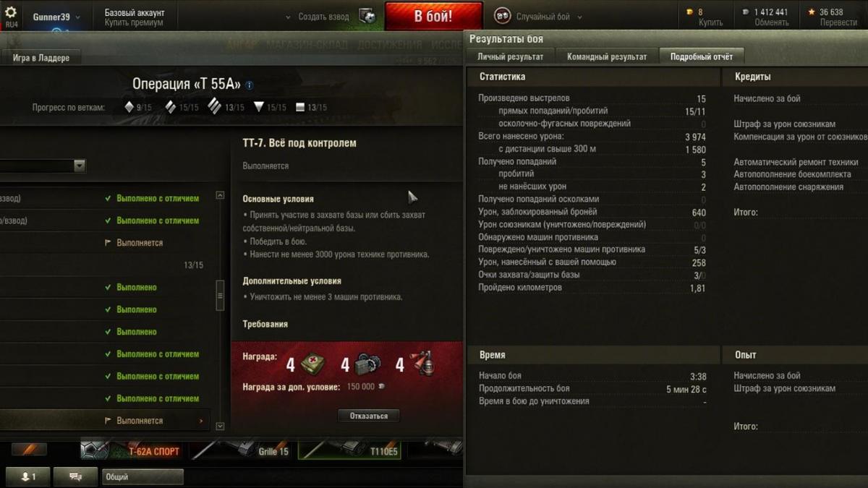Select the SPG square branch icon
The width and height of the screenshot is (868, 488).
click(x=300, y=107)
